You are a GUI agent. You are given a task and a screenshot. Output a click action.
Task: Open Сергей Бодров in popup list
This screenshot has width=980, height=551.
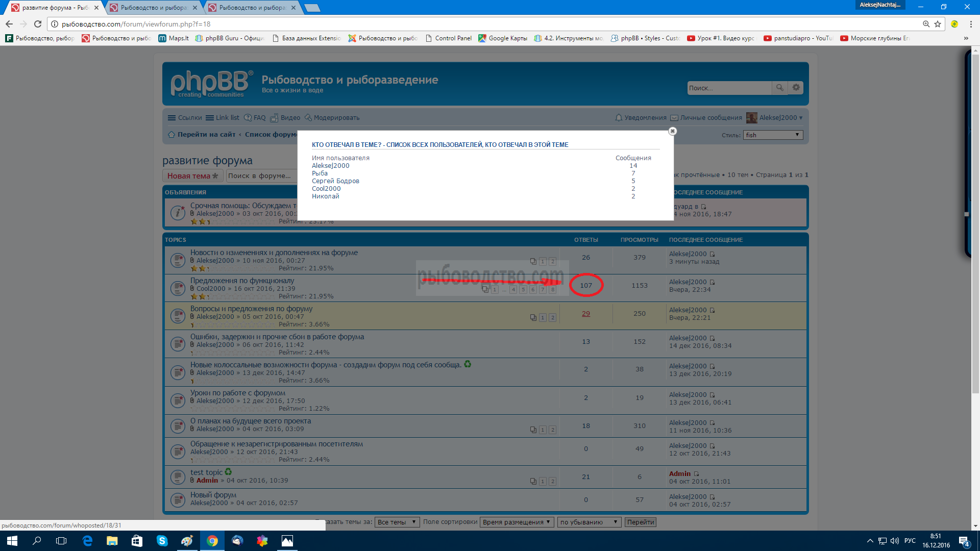[335, 181]
